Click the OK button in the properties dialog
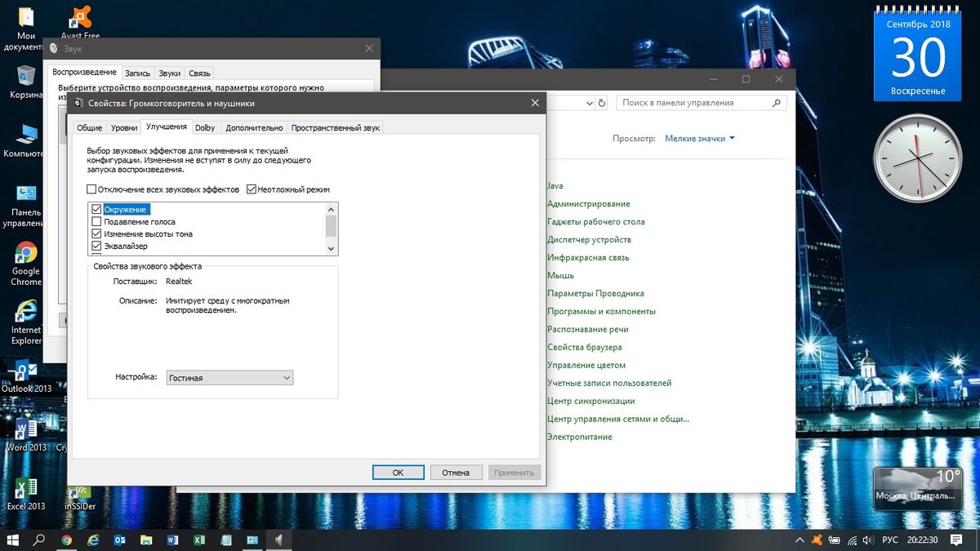The height and width of the screenshot is (551, 980). [398, 473]
